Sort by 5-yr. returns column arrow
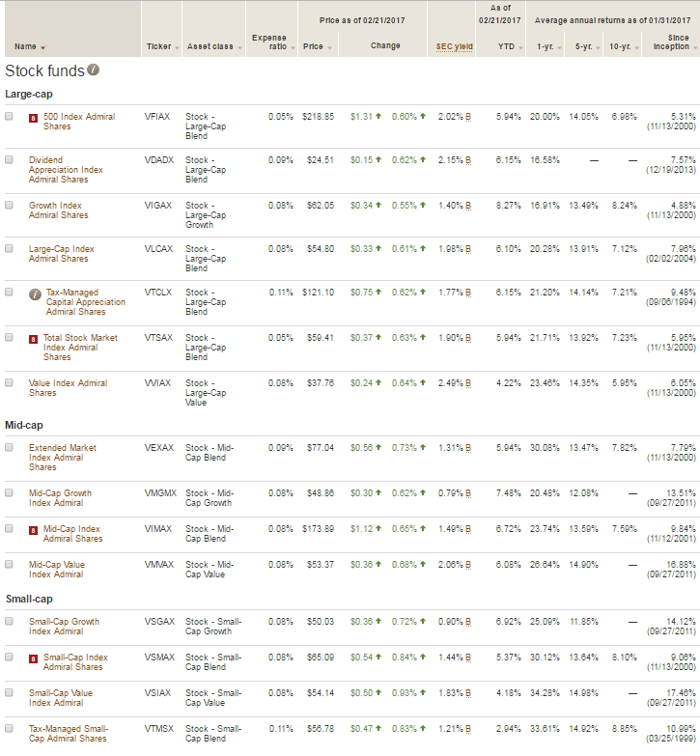 click(x=598, y=47)
